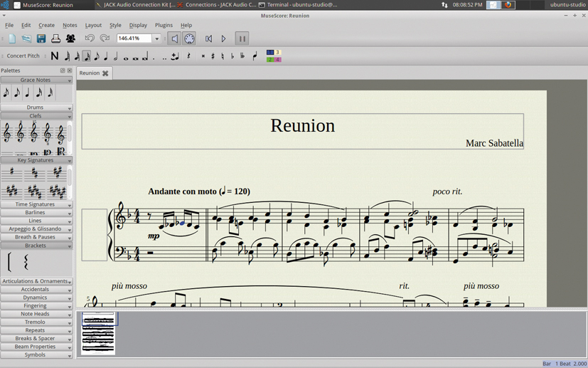Toggle the sound on/off speaker button

174,38
